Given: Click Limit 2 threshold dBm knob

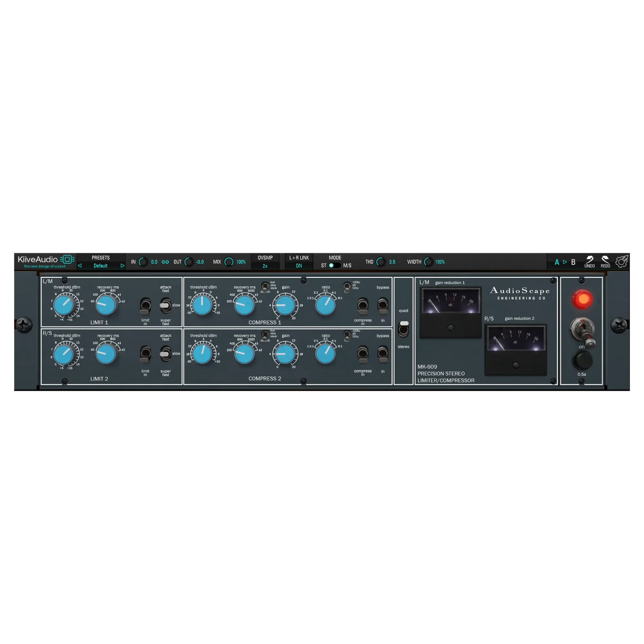Looking at the screenshot, I should point(64,354).
